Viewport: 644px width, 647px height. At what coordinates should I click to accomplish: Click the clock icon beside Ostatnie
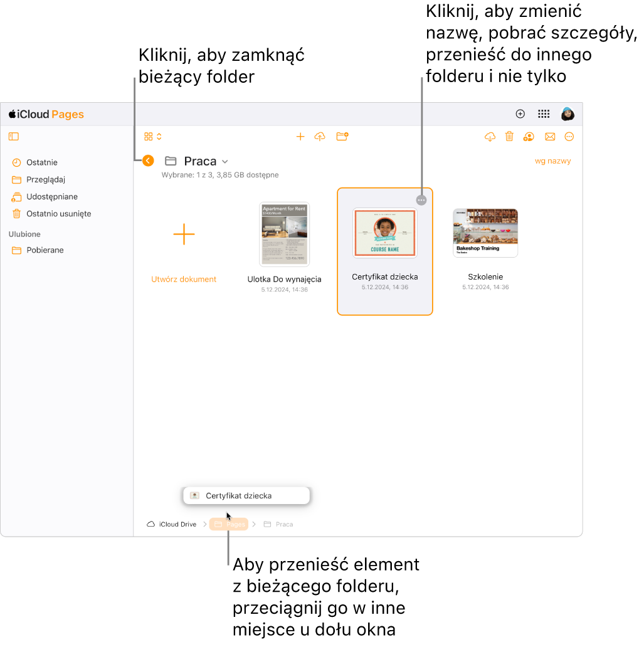pyautogui.click(x=16, y=162)
